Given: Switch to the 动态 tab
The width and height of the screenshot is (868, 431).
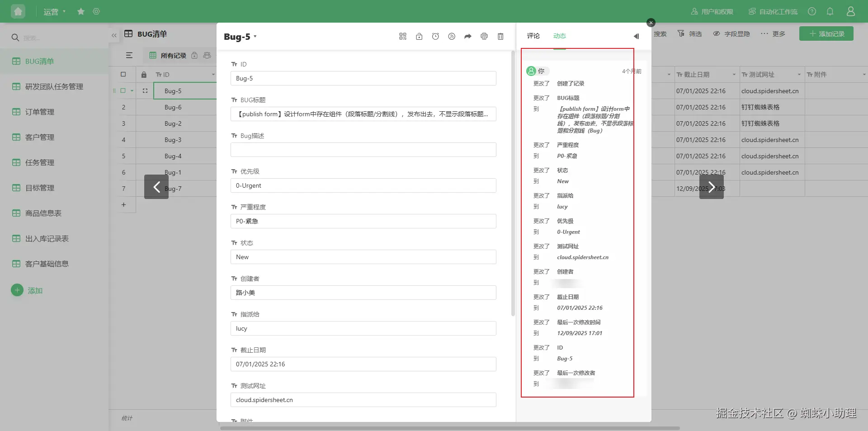Looking at the screenshot, I should point(560,36).
